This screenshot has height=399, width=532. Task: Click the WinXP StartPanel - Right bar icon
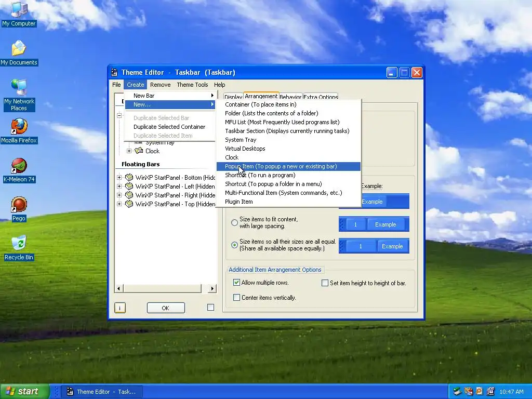(x=129, y=195)
